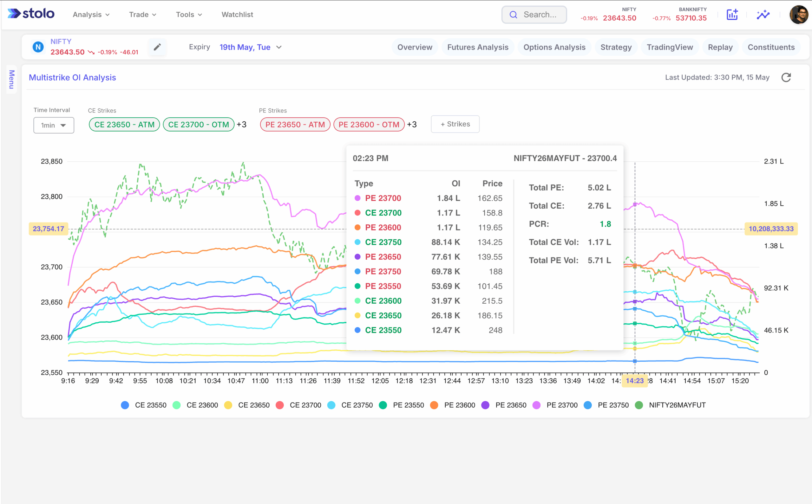This screenshot has height=504, width=812.
Task: Click the pencil edit symbol icon
Action: coord(157,47)
